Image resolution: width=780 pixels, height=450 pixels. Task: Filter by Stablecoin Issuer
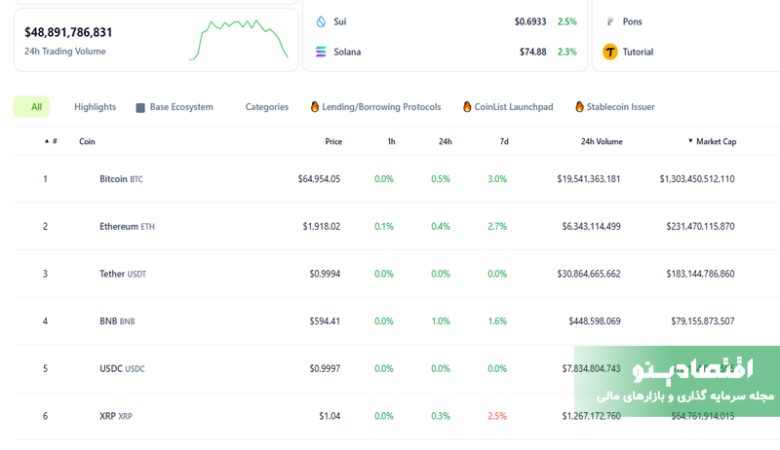pos(615,107)
